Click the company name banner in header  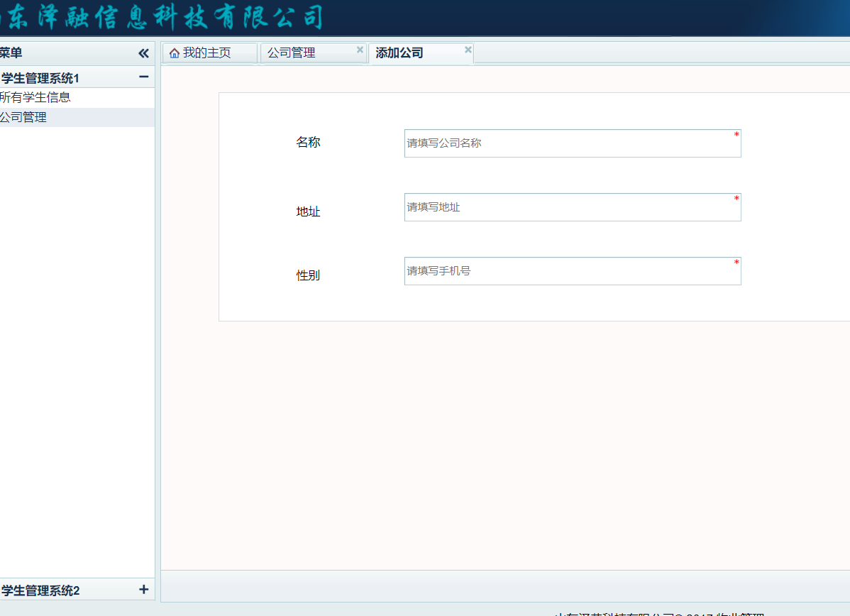coord(162,17)
